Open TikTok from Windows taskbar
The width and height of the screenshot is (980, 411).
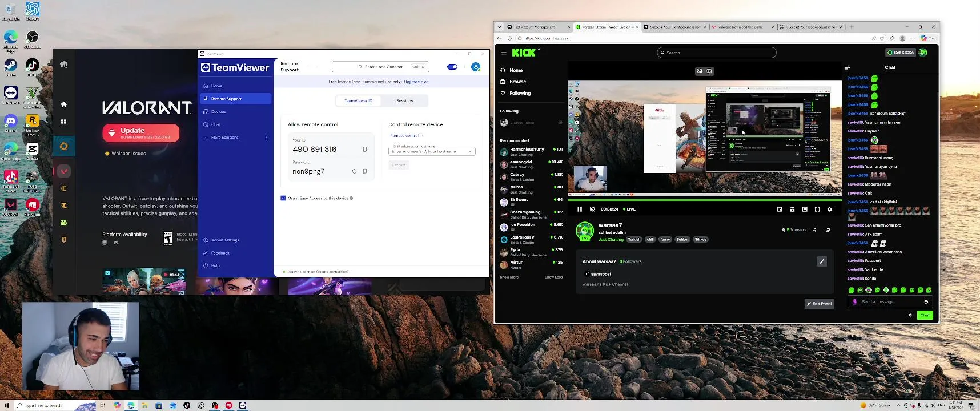187,405
